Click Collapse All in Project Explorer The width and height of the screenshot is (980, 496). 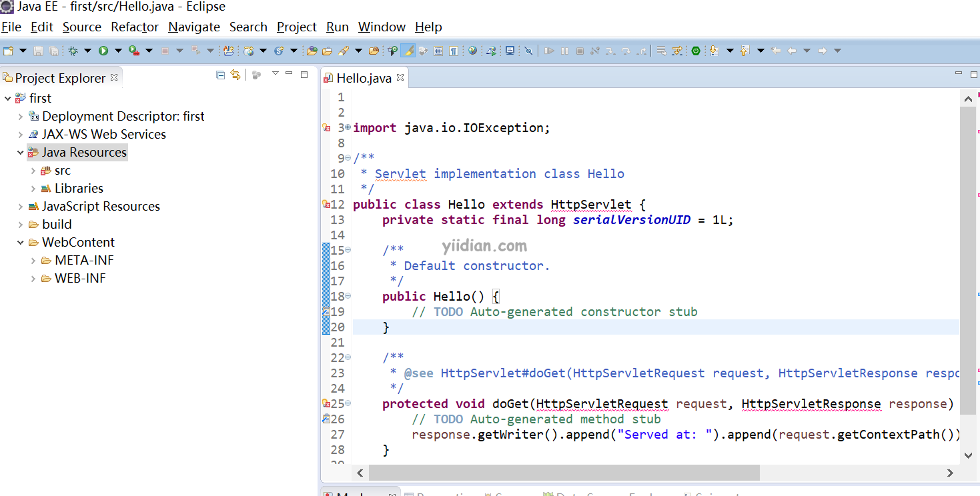[x=220, y=75]
